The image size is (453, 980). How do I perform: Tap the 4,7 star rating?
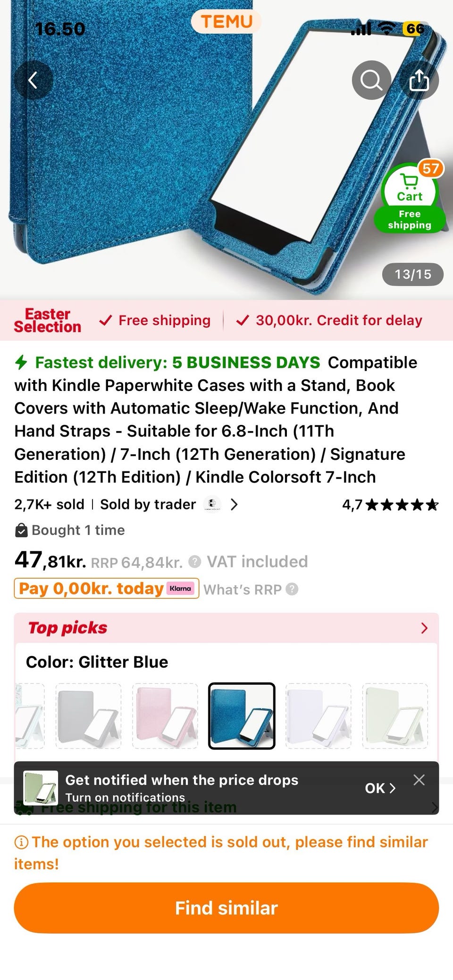[390, 505]
